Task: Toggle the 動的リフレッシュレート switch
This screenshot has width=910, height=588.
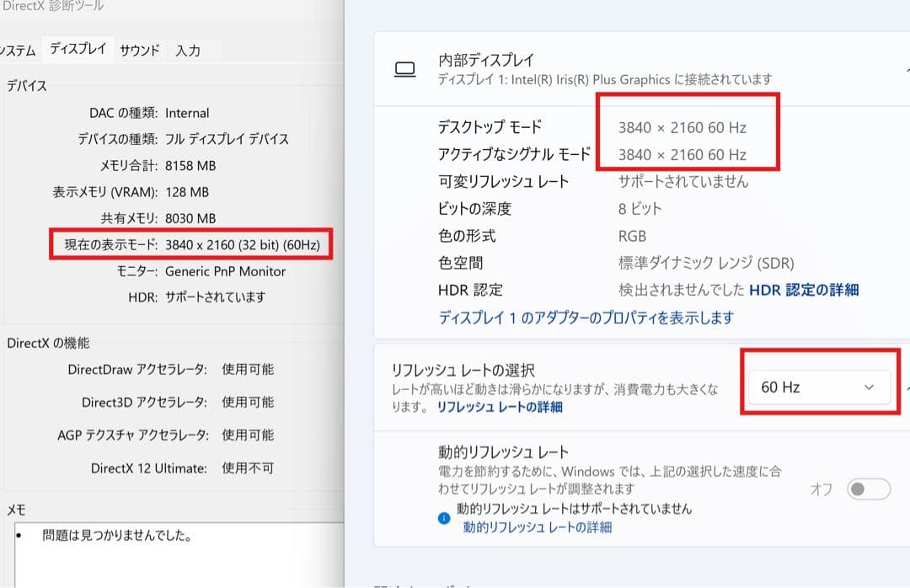Action: pos(868,489)
